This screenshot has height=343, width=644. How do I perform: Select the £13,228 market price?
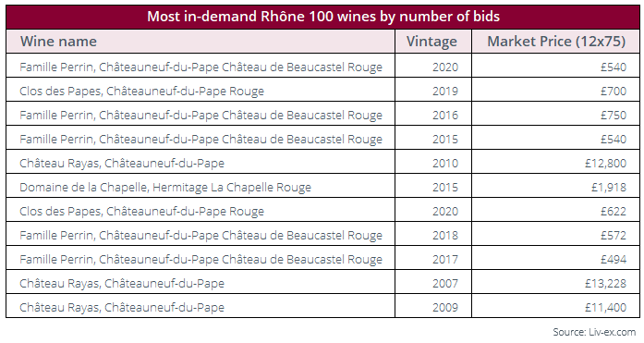[x=606, y=284]
